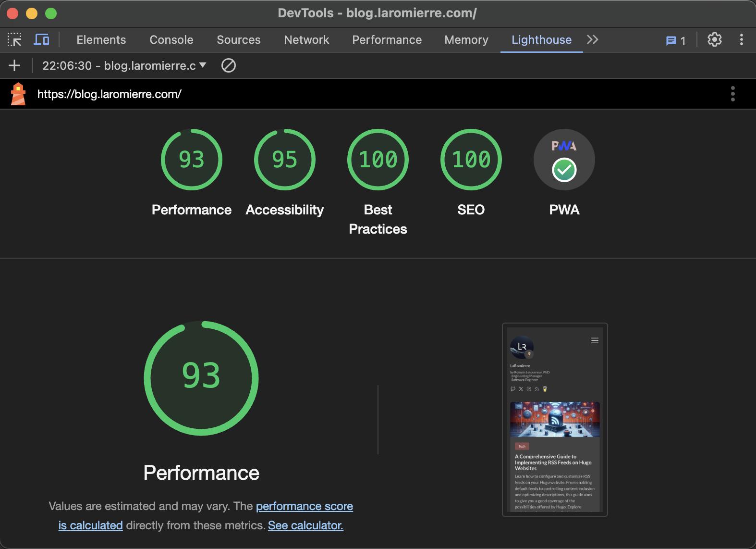Click the Accessibility label under gauge
This screenshot has height=549, width=756.
click(x=285, y=210)
